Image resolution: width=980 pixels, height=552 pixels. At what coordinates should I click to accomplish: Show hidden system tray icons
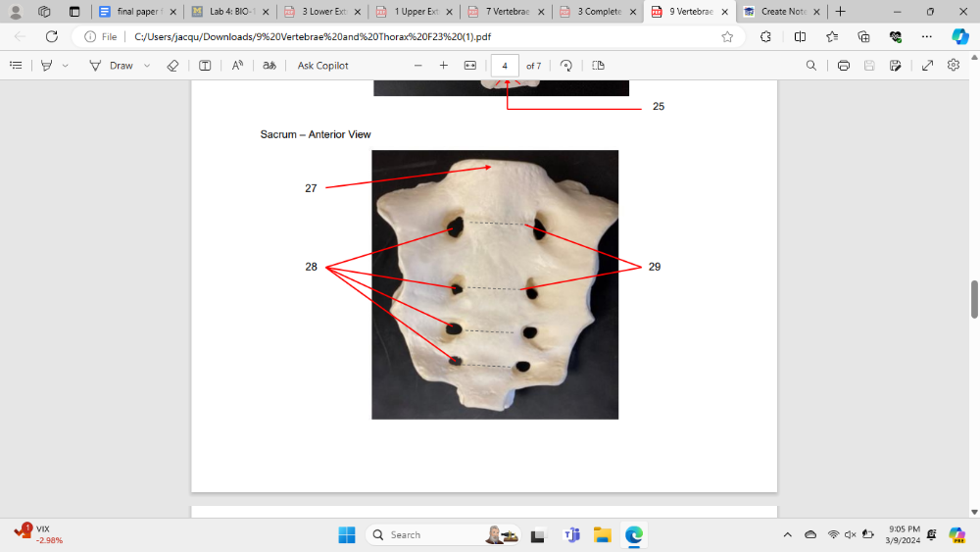pyautogui.click(x=787, y=534)
